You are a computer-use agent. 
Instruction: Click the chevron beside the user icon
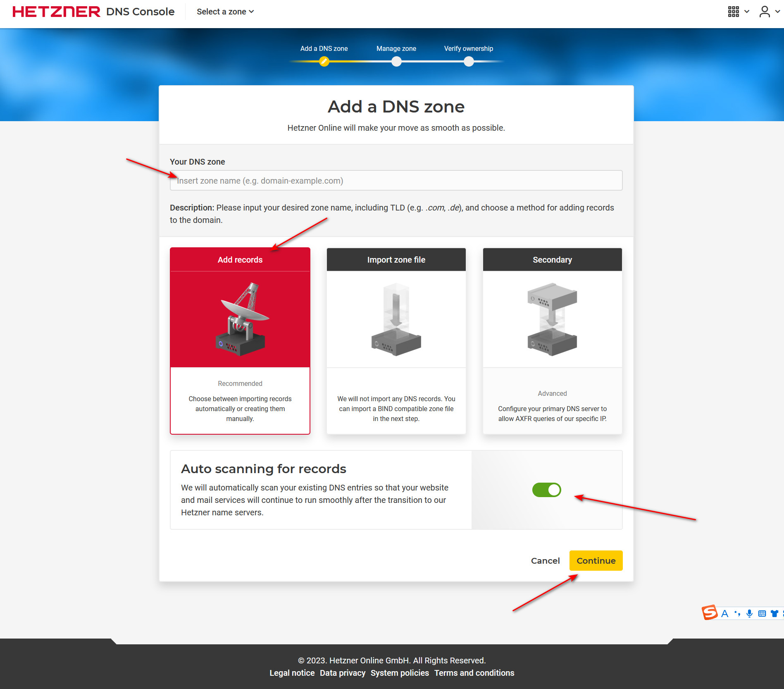[x=777, y=12]
